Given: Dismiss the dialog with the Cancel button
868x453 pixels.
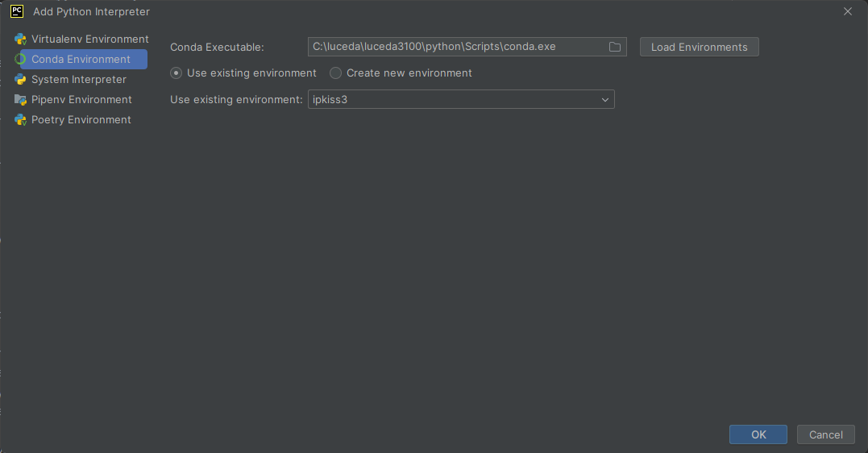Looking at the screenshot, I should (x=825, y=434).
